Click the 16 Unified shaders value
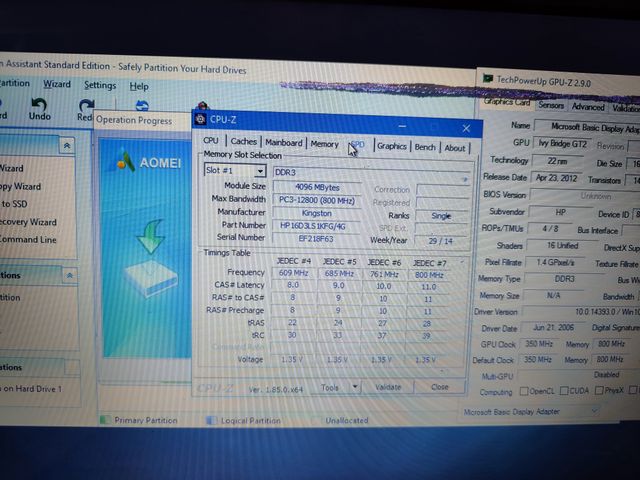Viewport: 640px width, 480px height. click(562, 245)
